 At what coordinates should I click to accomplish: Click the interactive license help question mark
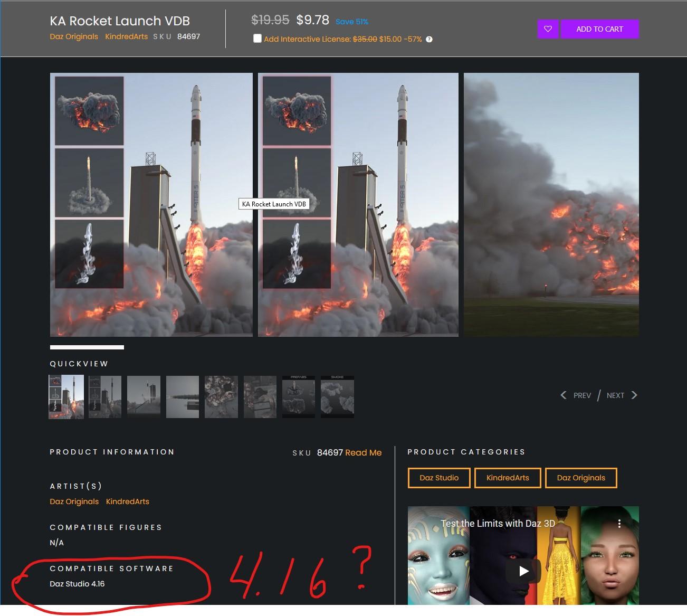pyautogui.click(x=429, y=40)
